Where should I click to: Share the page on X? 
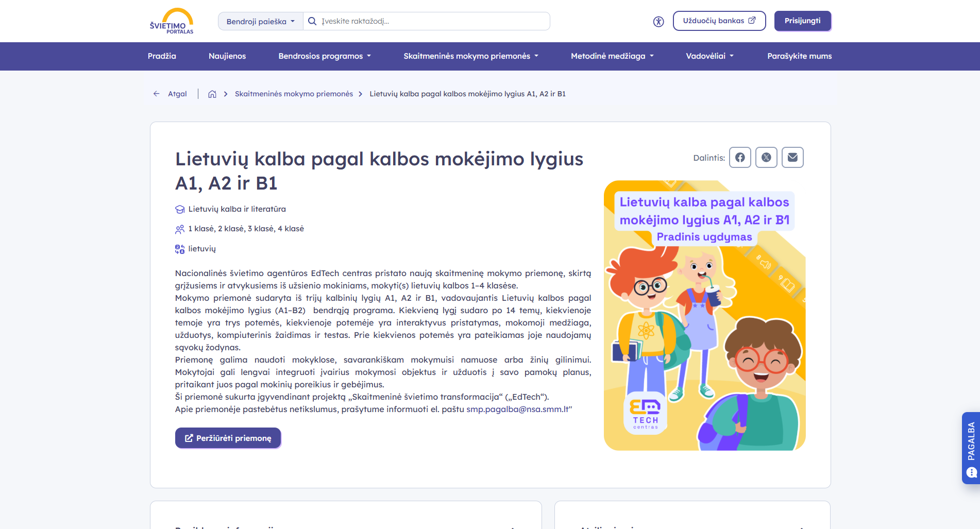[766, 158]
